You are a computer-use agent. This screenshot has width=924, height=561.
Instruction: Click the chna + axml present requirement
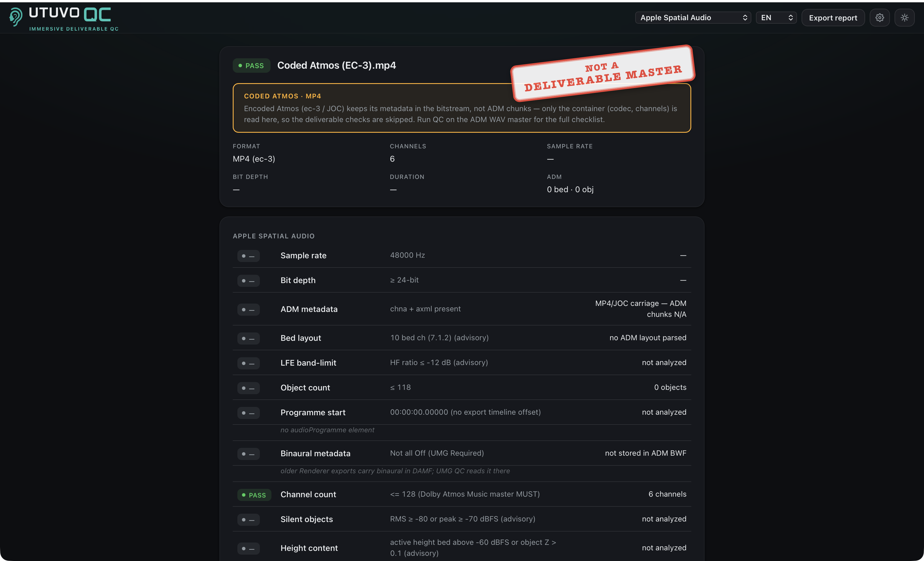425,309
